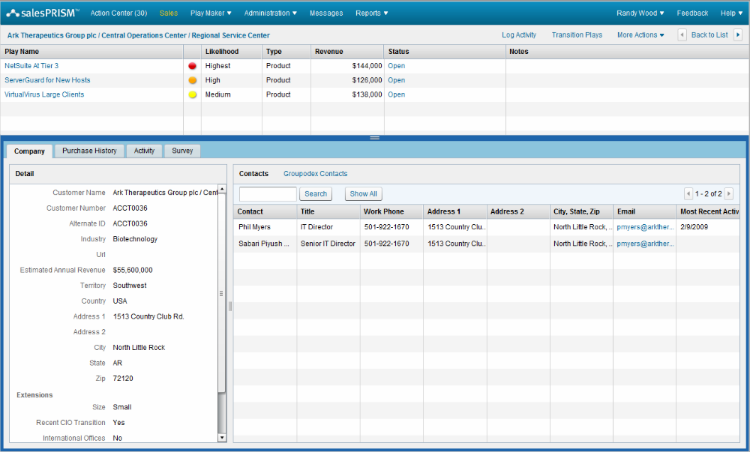This screenshot has width=750, height=452.
Task: Sort contacts by Title column header
Action: 328,211
